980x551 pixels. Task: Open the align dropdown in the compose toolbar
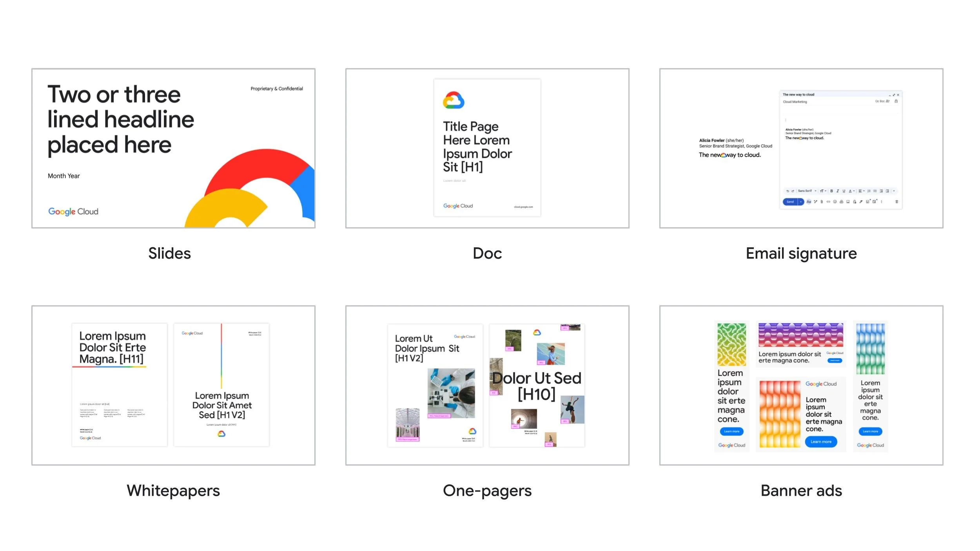coord(862,191)
